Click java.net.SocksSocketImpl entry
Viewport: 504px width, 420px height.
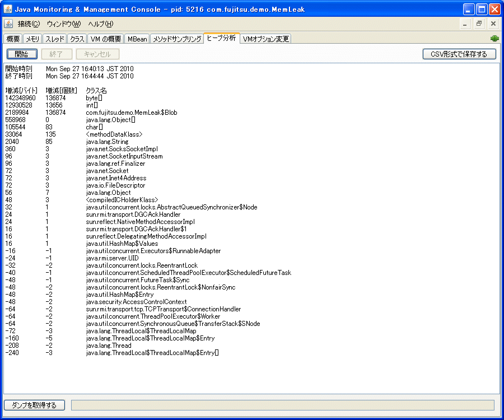122,149
